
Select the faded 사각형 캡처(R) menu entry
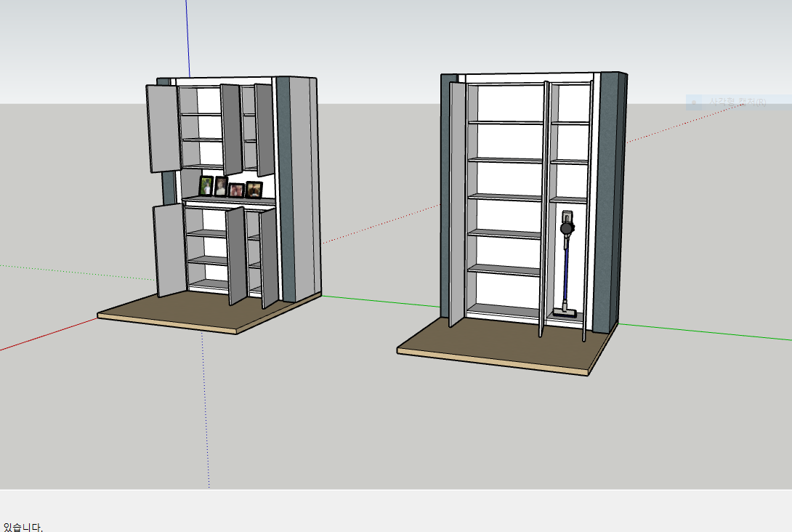pos(738,102)
